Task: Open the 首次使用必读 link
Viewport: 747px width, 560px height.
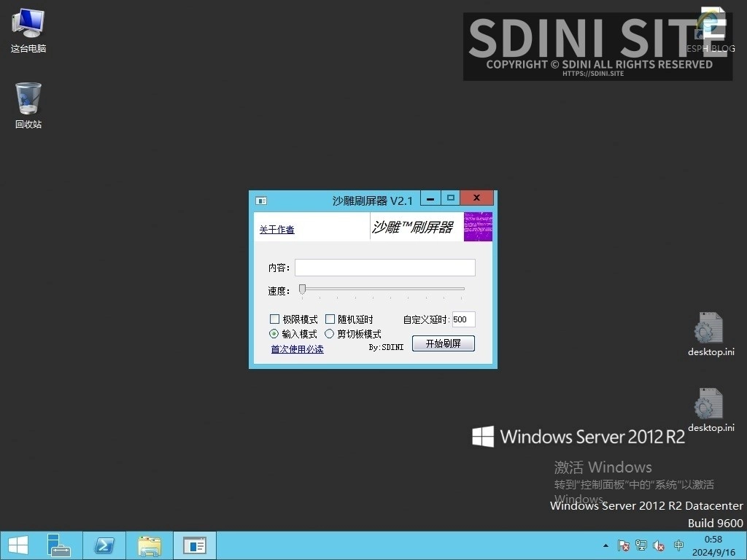Action: point(298,349)
